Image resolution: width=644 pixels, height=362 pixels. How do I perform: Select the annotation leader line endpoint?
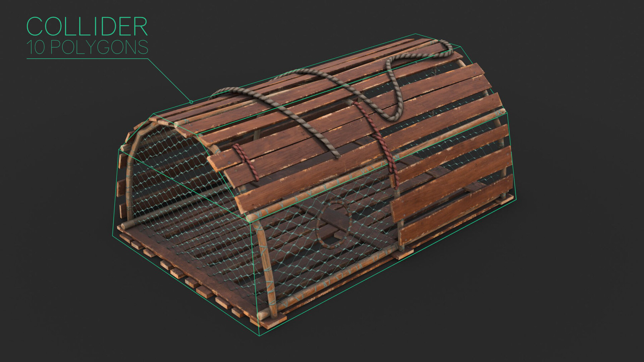191,101
